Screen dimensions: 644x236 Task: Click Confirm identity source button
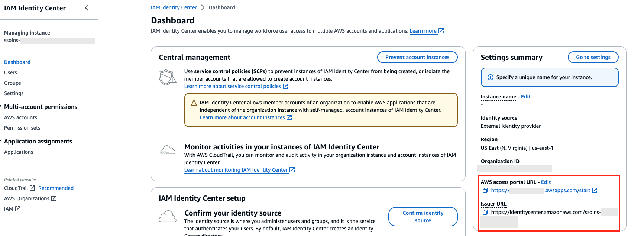(x=423, y=217)
